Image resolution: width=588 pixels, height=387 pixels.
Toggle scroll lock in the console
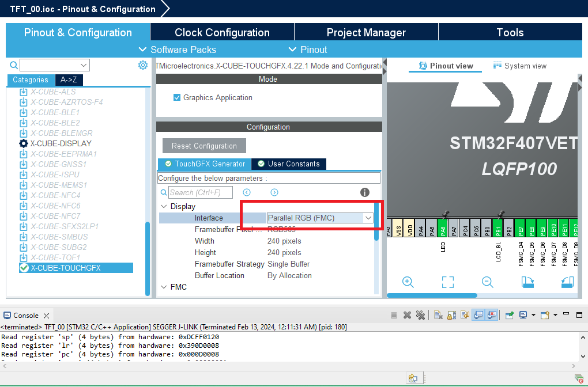pos(451,314)
